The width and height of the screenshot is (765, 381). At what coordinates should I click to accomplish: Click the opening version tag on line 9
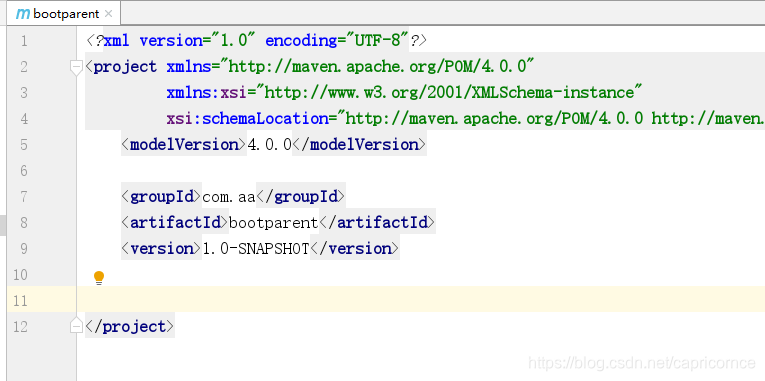[x=161, y=249]
